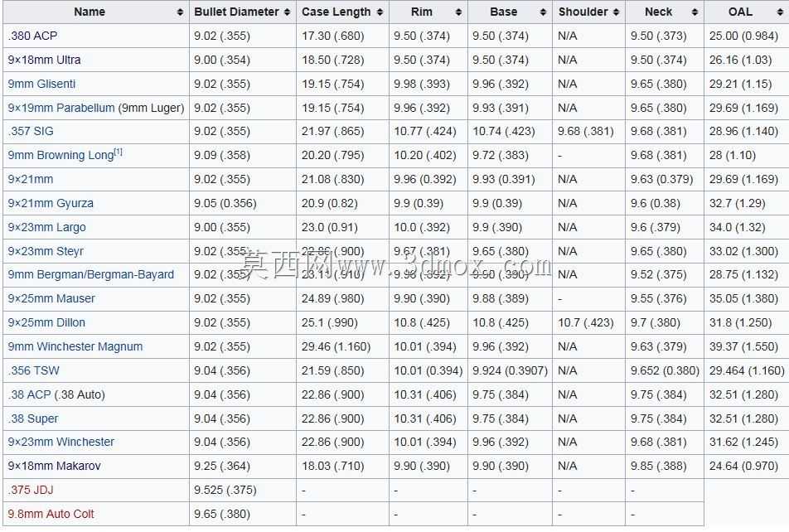The width and height of the screenshot is (789, 532).
Task: Select Bergman-Bayard neck 9.52 (.375)
Action: click(658, 274)
